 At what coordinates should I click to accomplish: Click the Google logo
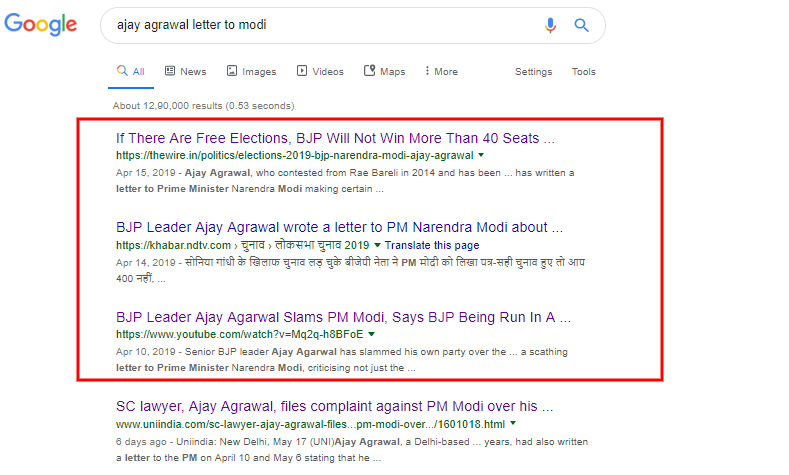pos(41,24)
